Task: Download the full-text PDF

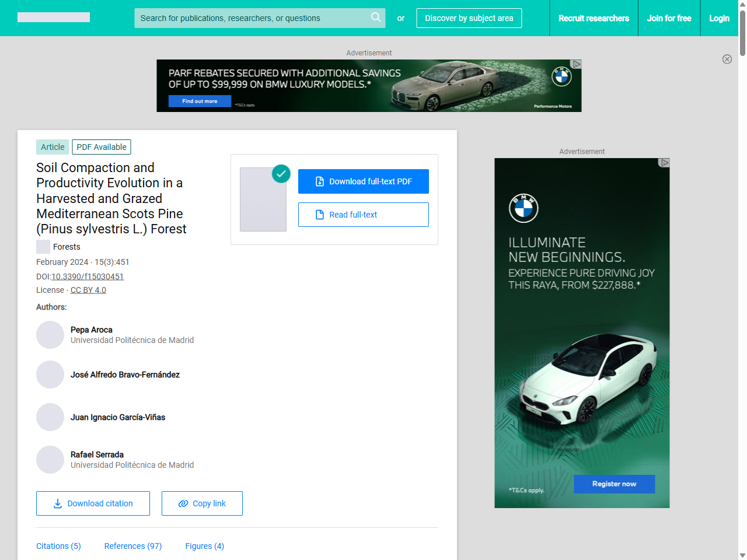Action: tap(363, 181)
